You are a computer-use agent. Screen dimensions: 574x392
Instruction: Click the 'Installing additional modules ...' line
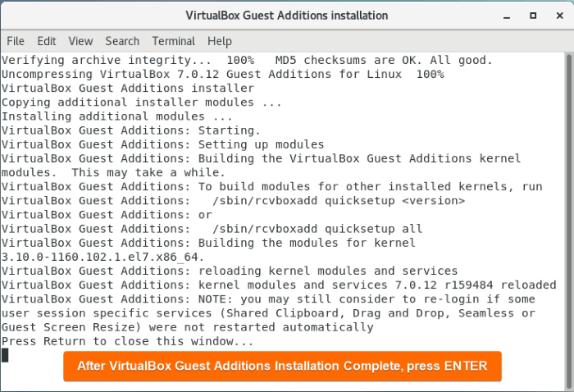click(116, 116)
